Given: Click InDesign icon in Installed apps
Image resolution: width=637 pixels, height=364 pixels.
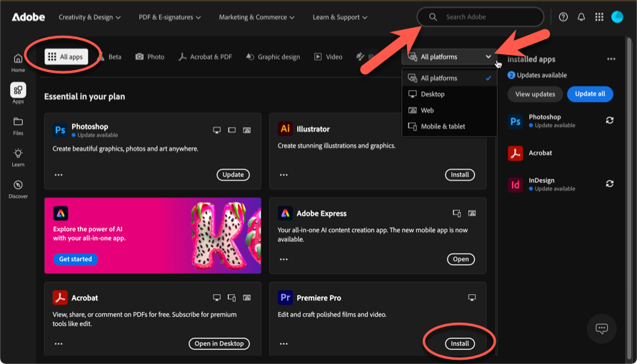Looking at the screenshot, I should (515, 185).
